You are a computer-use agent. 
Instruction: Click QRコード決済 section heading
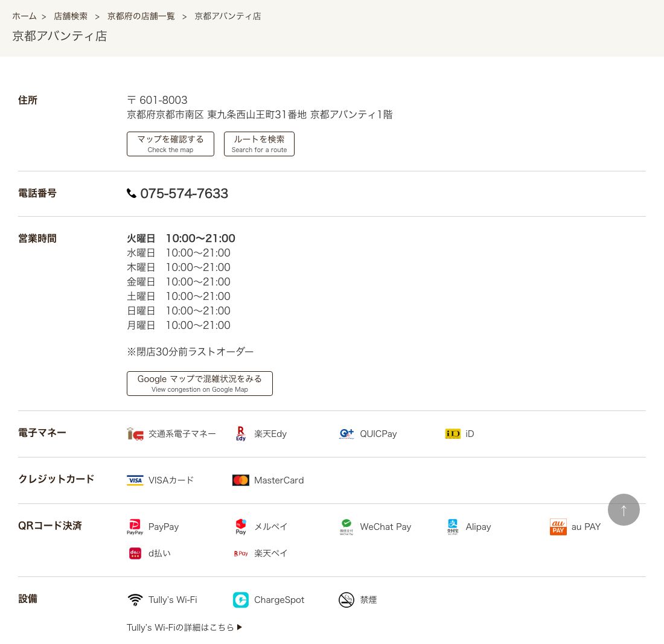49,526
